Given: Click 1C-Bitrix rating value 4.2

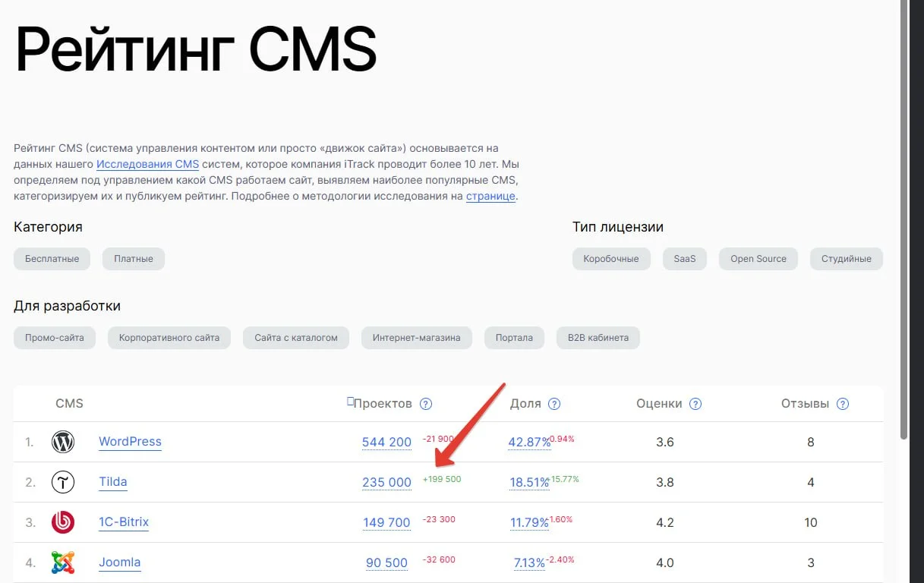Looking at the screenshot, I should click(665, 522).
